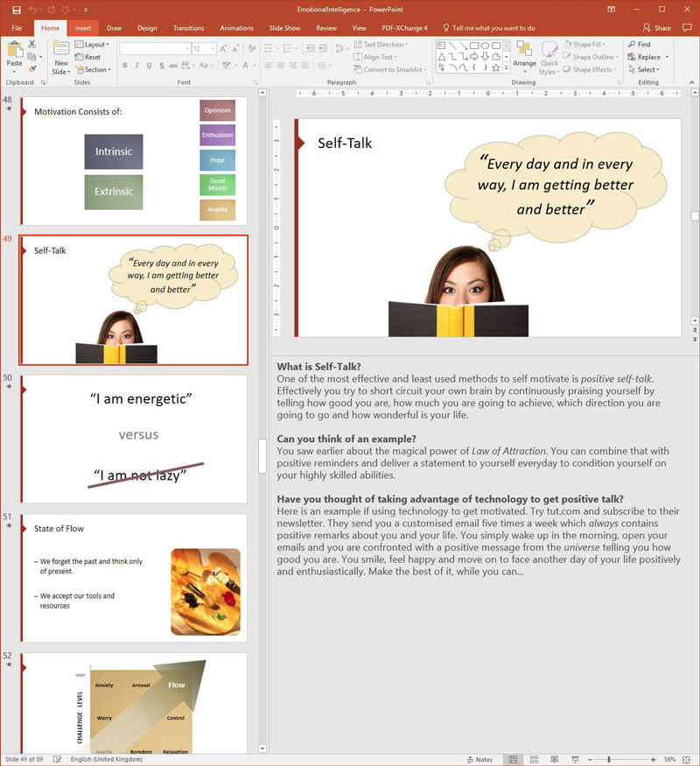This screenshot has width=700, height=766.
Task: Decrease list indent level
Action: [x=311, y=48]
